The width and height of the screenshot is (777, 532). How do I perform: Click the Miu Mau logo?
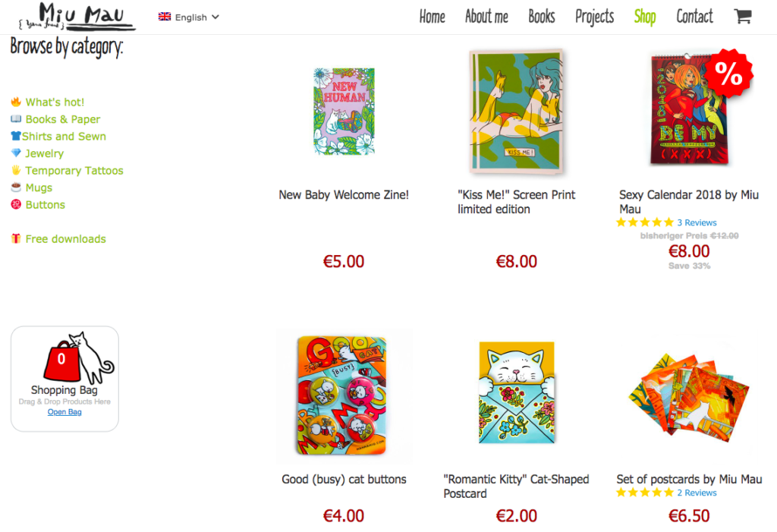[77, 17]
